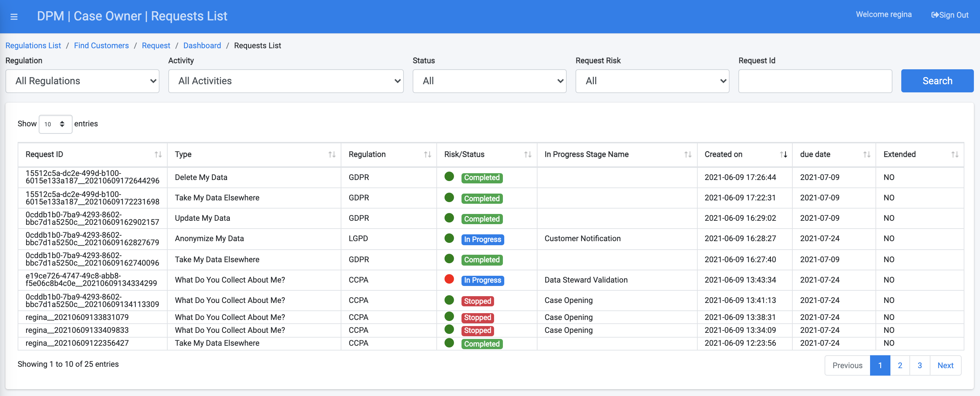Go to pagination page 2
Viewport: 980px width, 396px height.
tap(900, 365)
